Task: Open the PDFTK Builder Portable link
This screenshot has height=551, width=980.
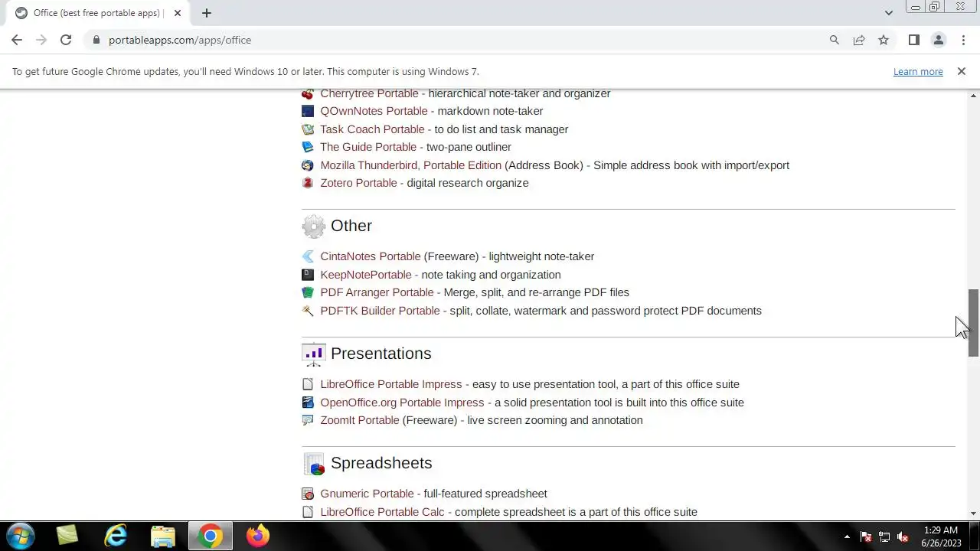Action: tap(380, 311)
